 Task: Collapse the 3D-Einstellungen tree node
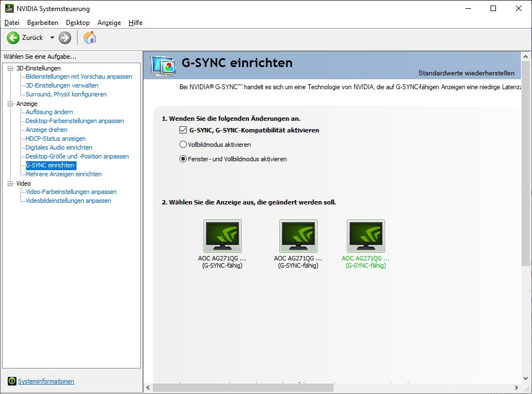point(10,68)
